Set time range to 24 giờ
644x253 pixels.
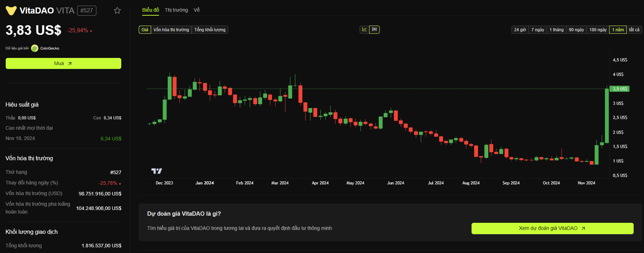tap(520, 30)
